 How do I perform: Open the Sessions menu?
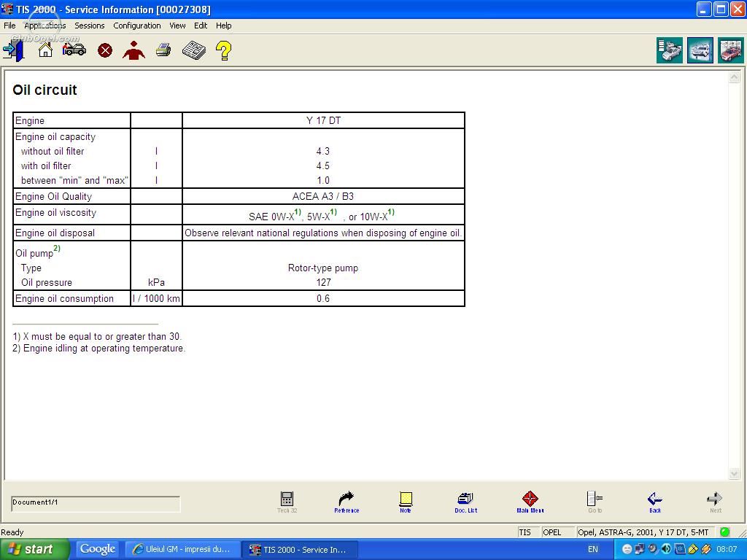pyautogui.click(x=90, y=26)
